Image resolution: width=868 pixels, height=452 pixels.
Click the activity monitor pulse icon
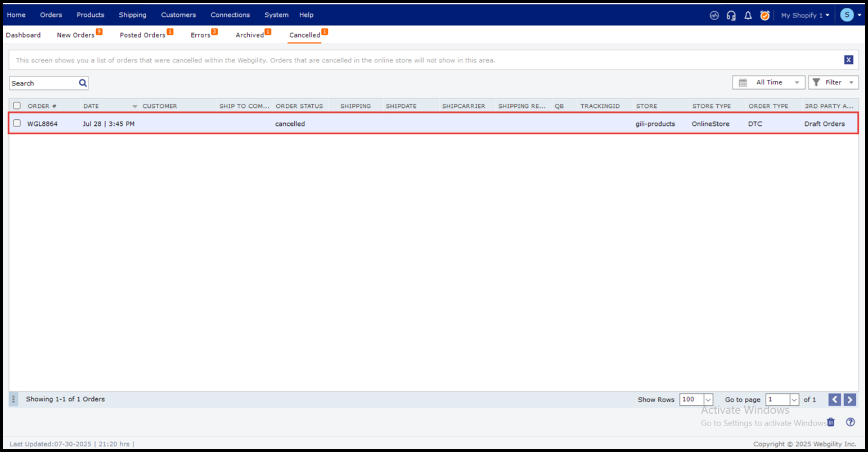pos(714,16)
